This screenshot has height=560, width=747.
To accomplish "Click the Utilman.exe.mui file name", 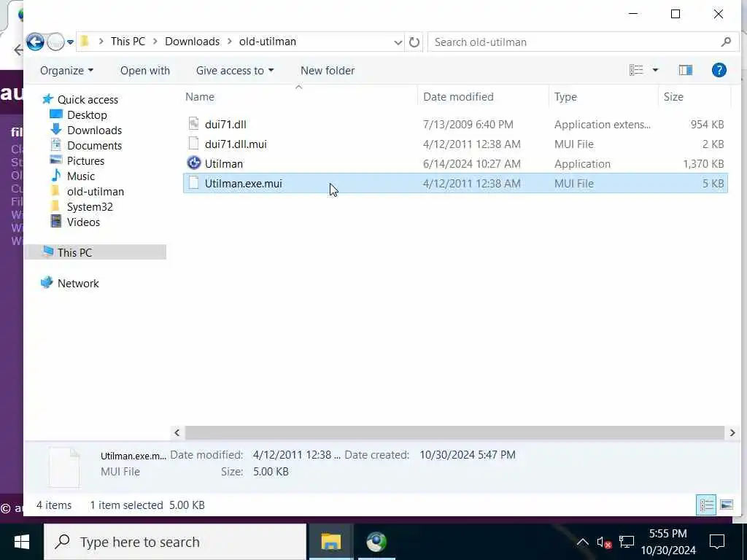I will pos(244,183).
